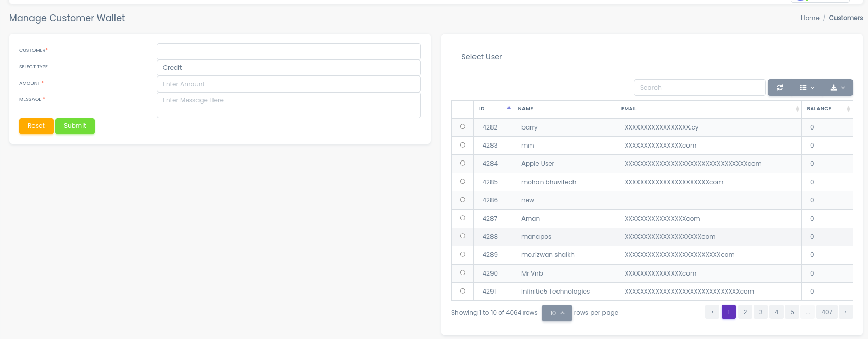Screen dimensions: 868x339
Task: Open the Customers breadcrumb link
Action: [x=846, y=18]
